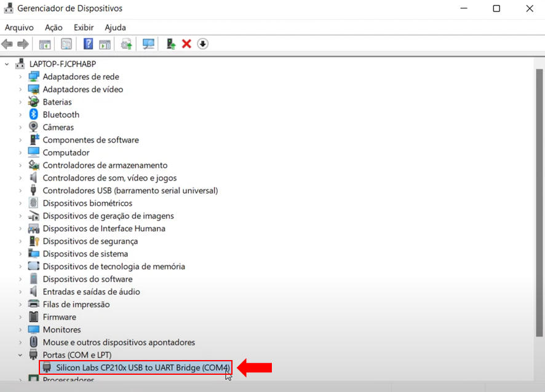Expand Controladores de armazenamento chevron

point(20,165)
